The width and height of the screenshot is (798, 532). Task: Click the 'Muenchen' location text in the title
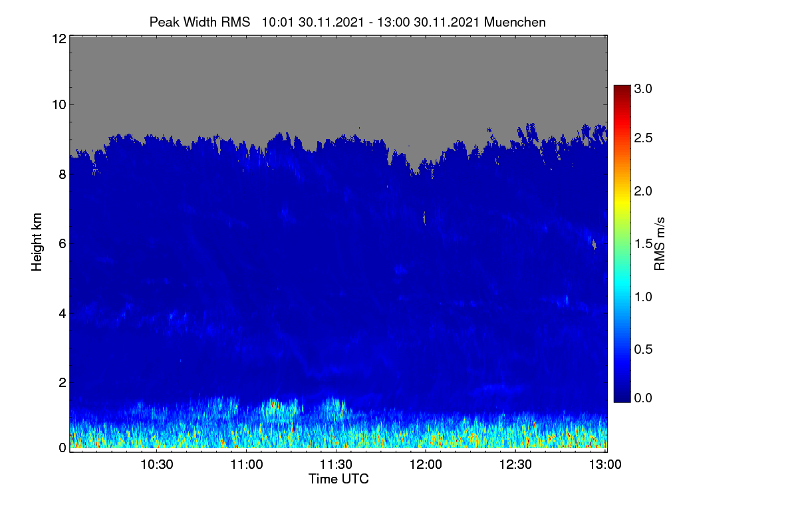pyautogui.click(x=515, y=22)
